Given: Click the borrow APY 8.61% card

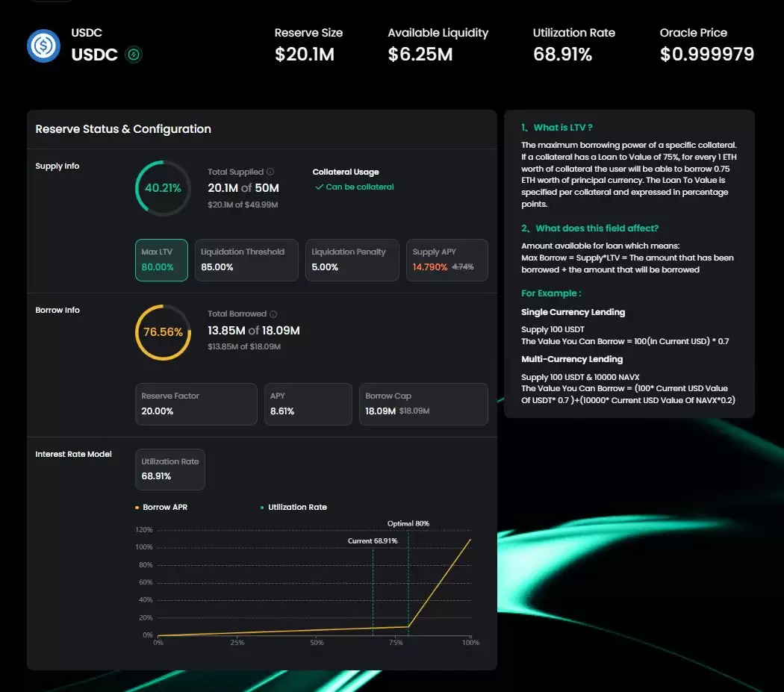Looking at the screenshot, I should point(308,404).
